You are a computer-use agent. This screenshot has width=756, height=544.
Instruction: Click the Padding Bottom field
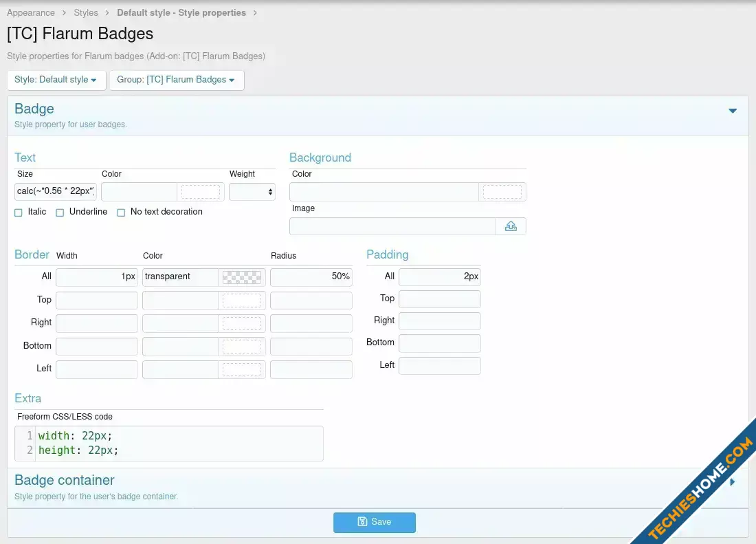pyautogui.click(x=440, y=343)
